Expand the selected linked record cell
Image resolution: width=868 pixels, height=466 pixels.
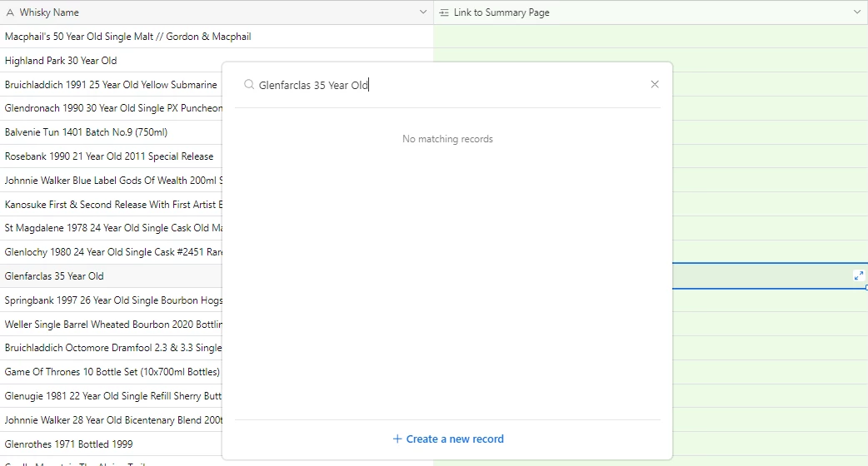click(x=859, y=275)
